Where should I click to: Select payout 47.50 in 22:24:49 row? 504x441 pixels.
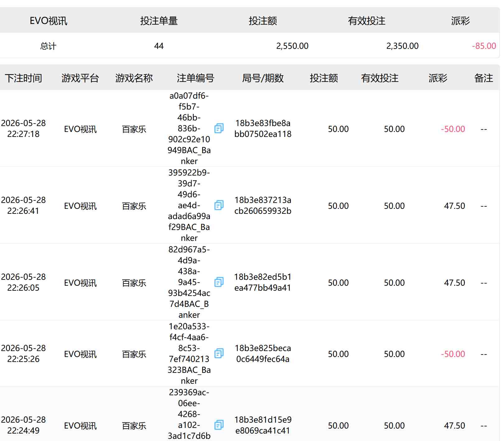[x=455, y=425]
